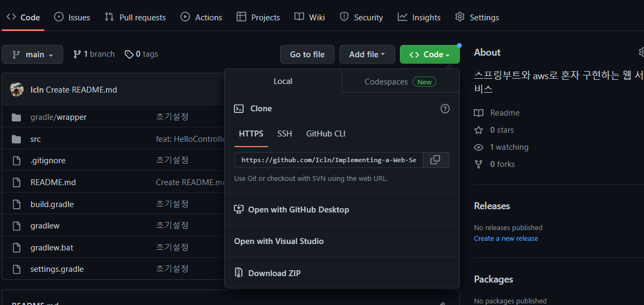Open the 초기설정 commit on gradle/wrapper row

172,117
